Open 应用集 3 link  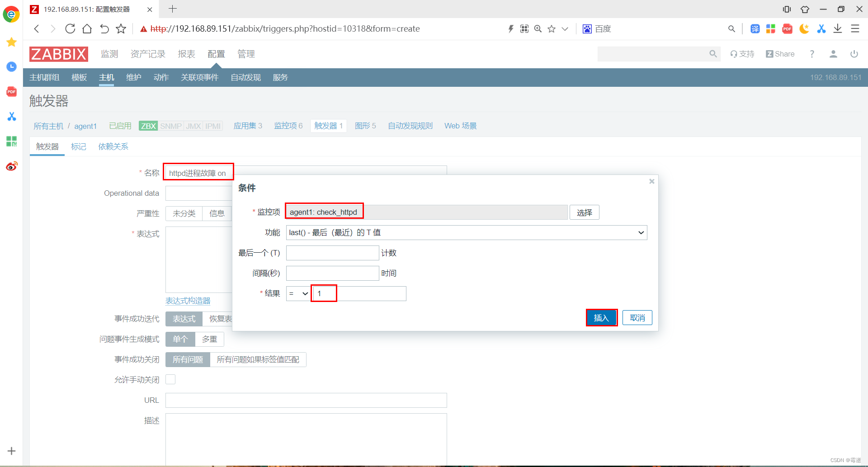click(248, 126)
